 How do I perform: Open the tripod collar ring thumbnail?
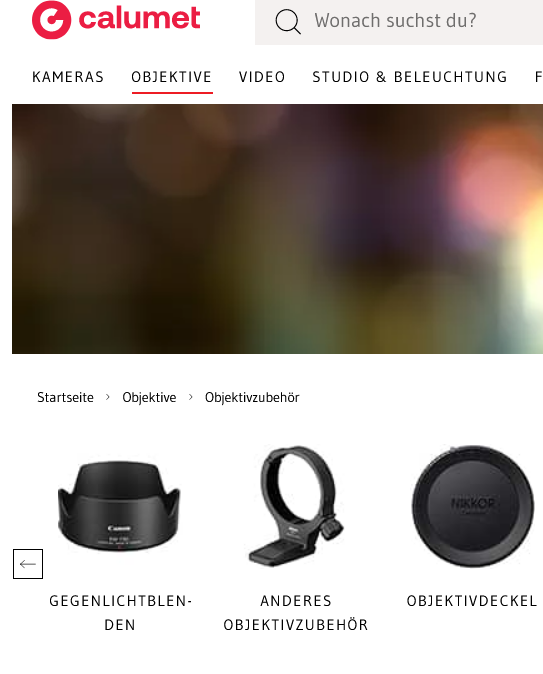coord(296,506)
